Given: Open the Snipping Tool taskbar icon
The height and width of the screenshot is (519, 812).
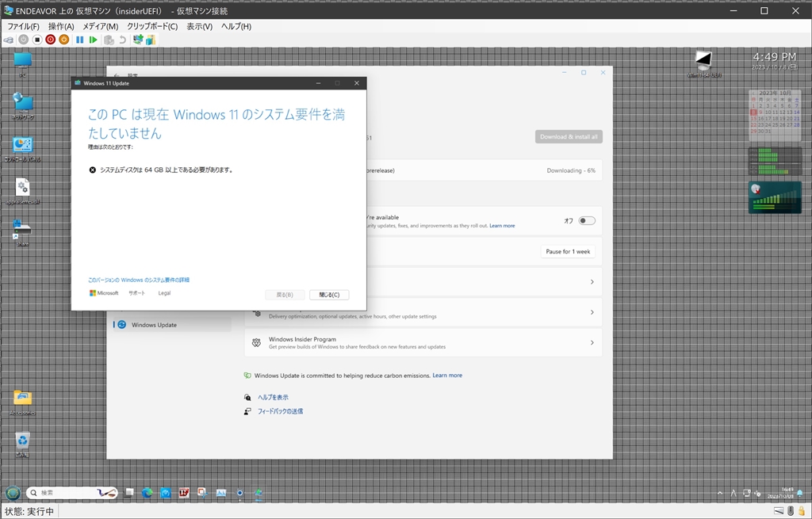Looking at the screenshot, I should pyautogui.click(x=202, y=493).
